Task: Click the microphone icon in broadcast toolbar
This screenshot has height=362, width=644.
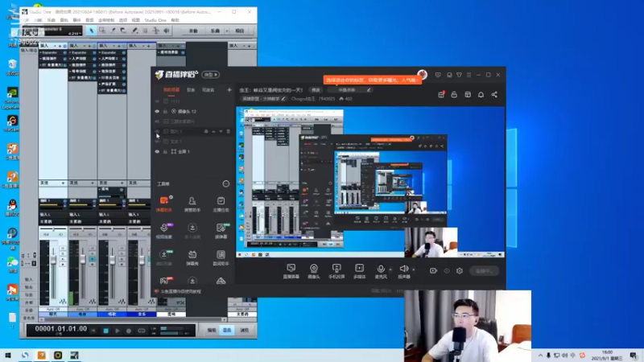Action: (381, 270)
